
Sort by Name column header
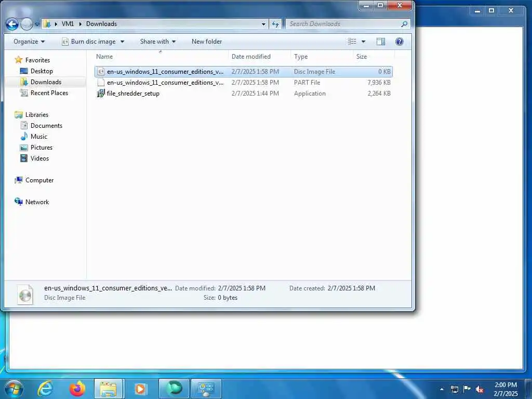click(161, 56)
